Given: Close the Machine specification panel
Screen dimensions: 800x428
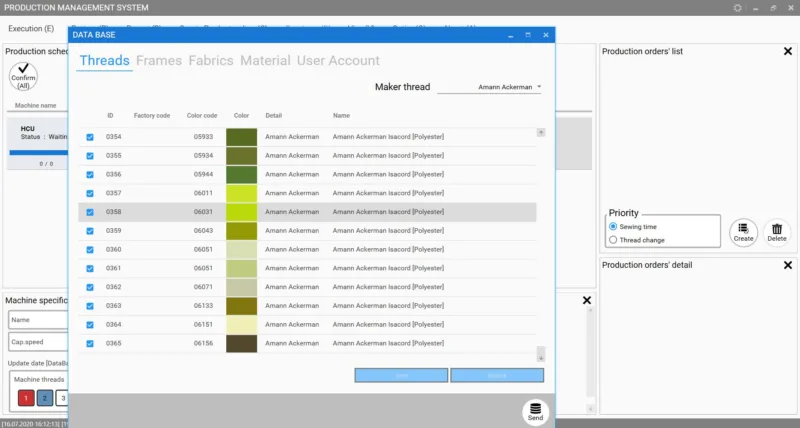Looking at the screenshot, I should 587,300.
